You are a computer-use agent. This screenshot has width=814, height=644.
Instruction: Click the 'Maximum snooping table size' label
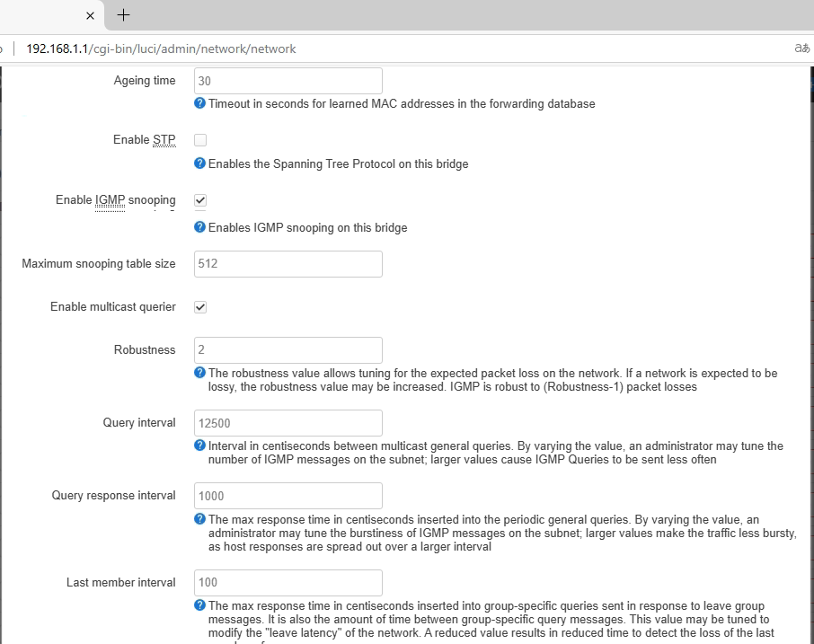(99, 264)
